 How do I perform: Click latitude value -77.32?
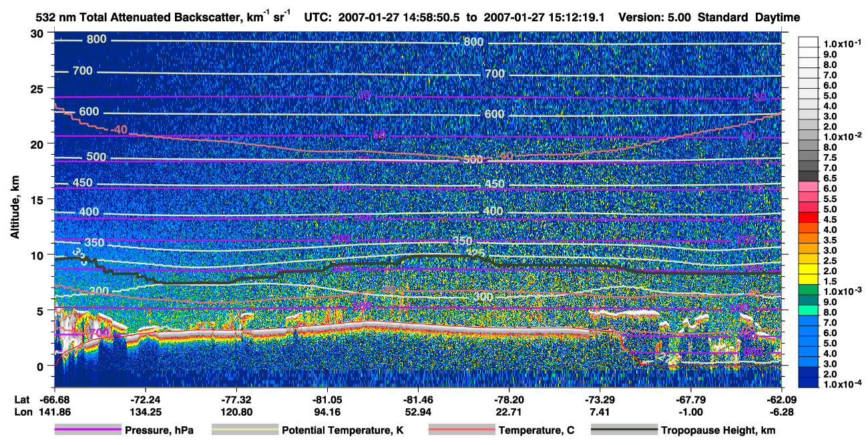(x=236, y=400)
